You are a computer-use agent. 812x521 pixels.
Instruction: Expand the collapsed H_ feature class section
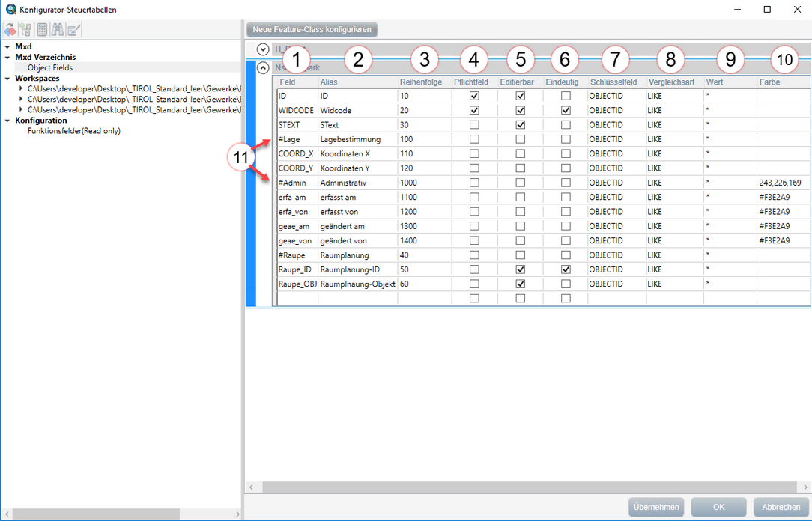(x=263, y=49)
